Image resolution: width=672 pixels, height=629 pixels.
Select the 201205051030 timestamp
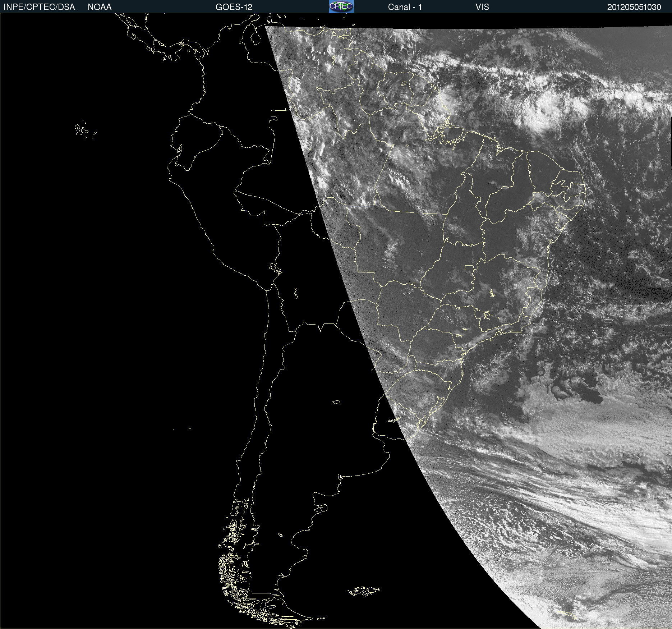click(634, 7)
